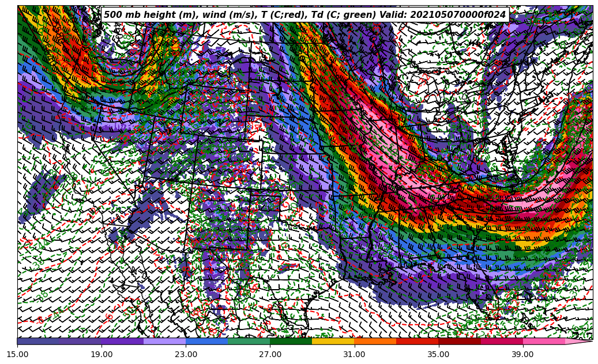
Task: Select the 23.00 tick label
Action: (x=186, y=354)
